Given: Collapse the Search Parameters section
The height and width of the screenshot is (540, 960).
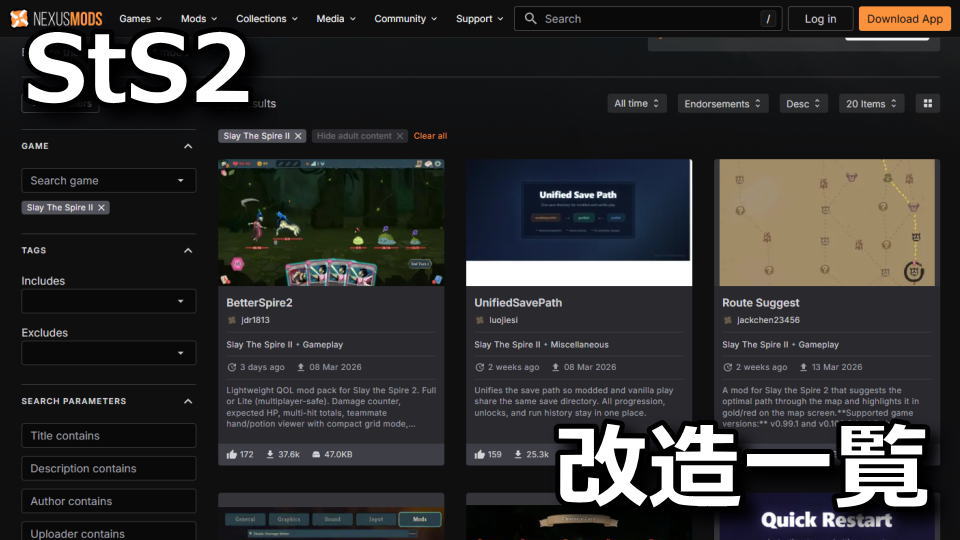Looking at the screenshot, I should [188, 402].
